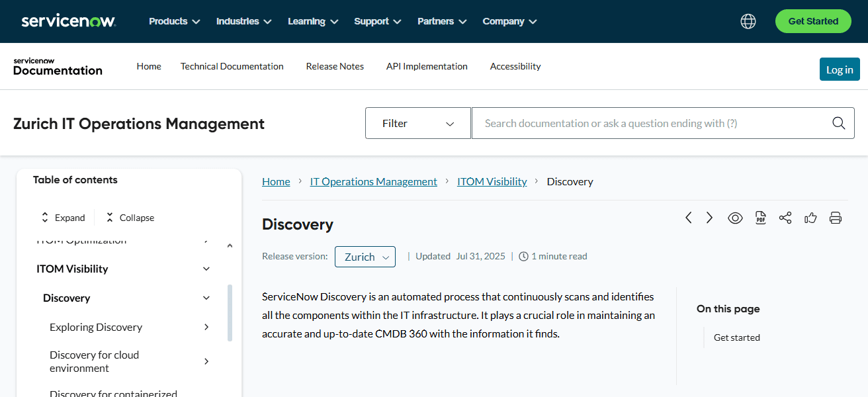Select Home in documentation nav
868x397 pixels.
[x=149, y=66]
